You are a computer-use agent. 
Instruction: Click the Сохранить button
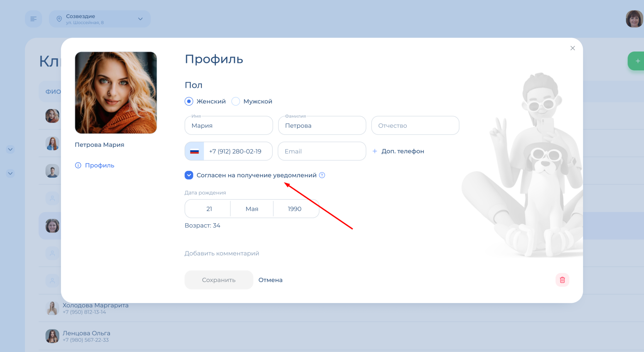[219, 280]
